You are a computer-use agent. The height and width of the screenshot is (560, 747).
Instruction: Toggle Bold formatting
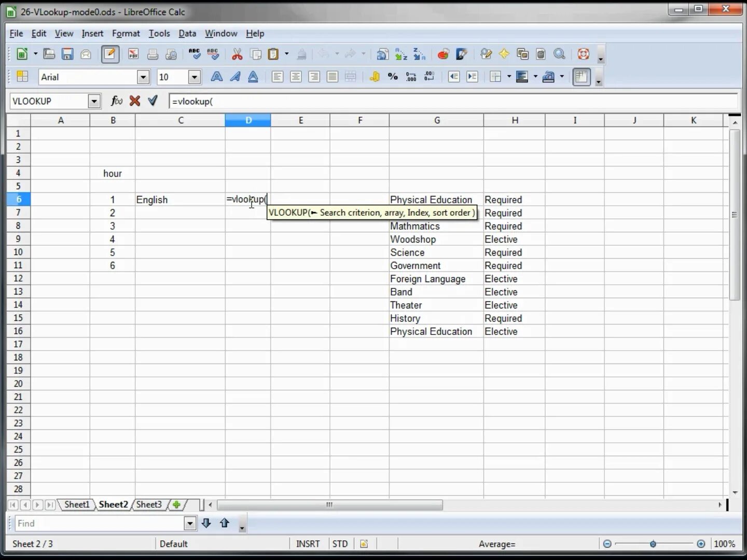click(x=217, y=77)
